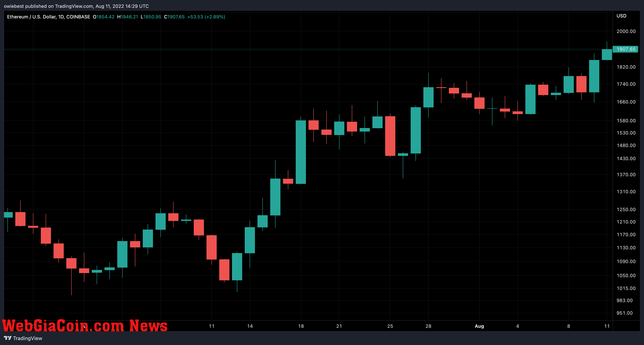The image size is (644, 345).
Task: Click the 1660.00 price axis label
Action: tap(626, 102)
